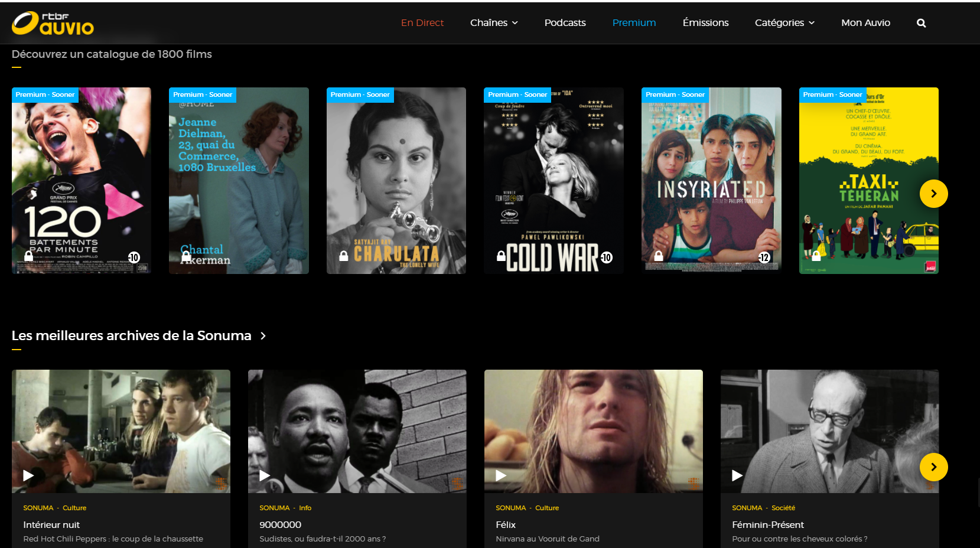Screen dimensions: 980x548
Task: Open the Félix title link
Action: coord(506,525)
